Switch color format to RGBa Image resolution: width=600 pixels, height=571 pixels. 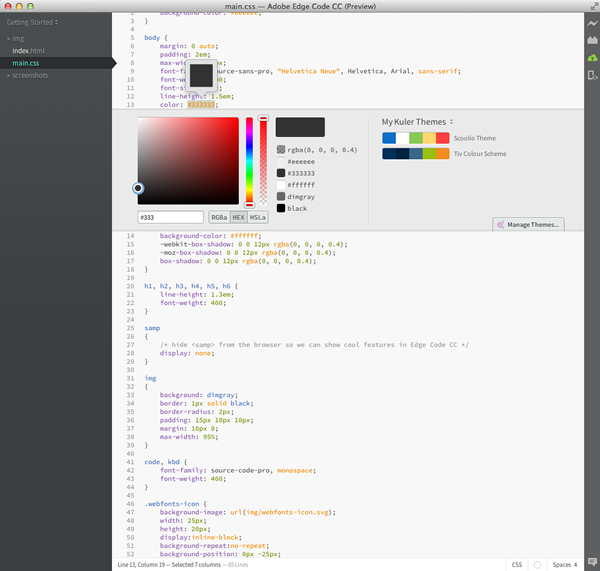(219, 217)
